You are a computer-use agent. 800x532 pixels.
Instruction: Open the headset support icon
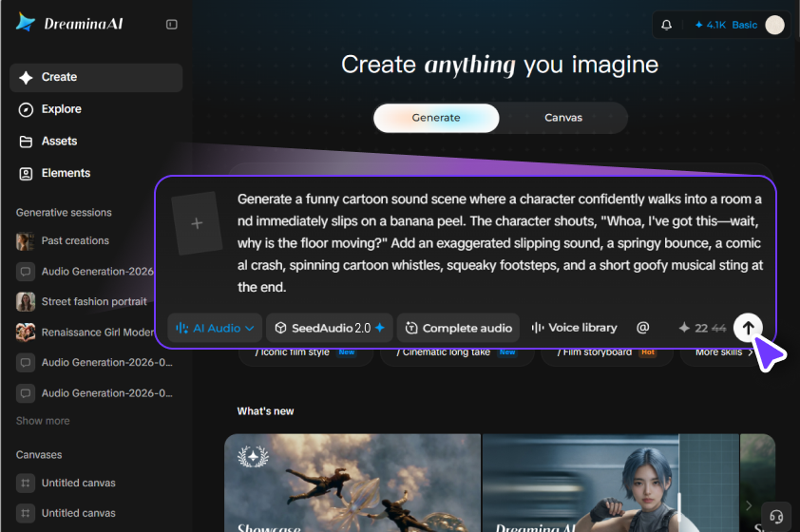tap(776, 517)
